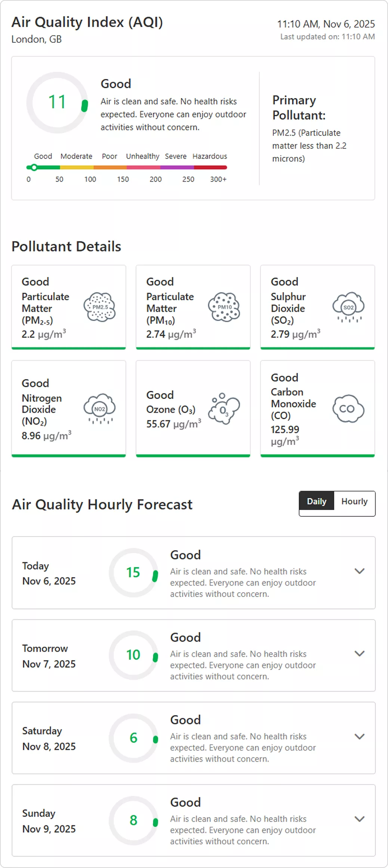
Task: Click the NO2 cloud icon
Action: coord(99,408)
